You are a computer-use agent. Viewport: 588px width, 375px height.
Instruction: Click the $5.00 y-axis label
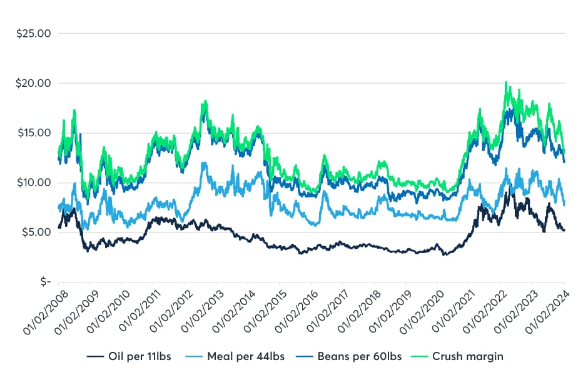point(36,232)
